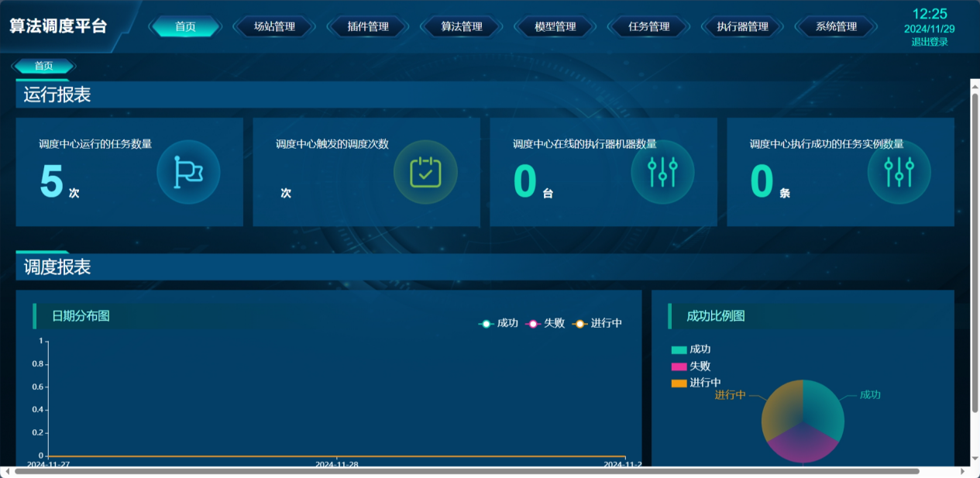Screen dimensions: 980x478
Task: Select 任务管理 from top navigation
Action: click(649, 27)
